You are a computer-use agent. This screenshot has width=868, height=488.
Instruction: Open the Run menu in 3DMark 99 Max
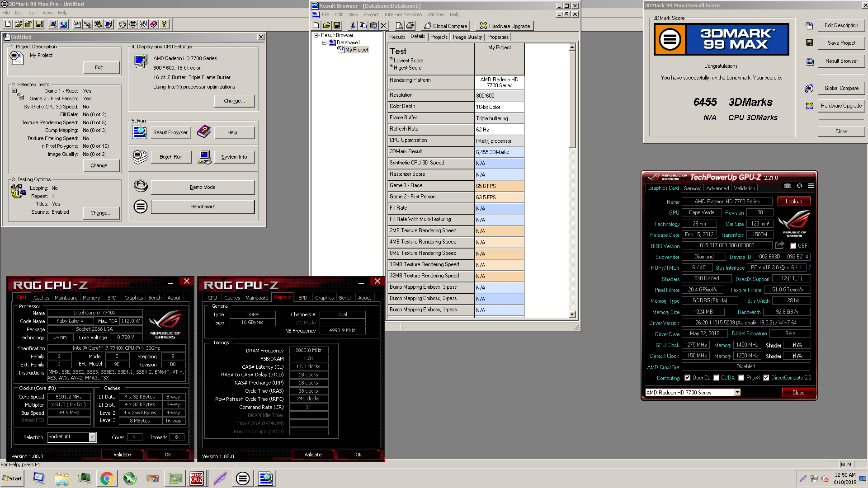[x=33, y=13]
